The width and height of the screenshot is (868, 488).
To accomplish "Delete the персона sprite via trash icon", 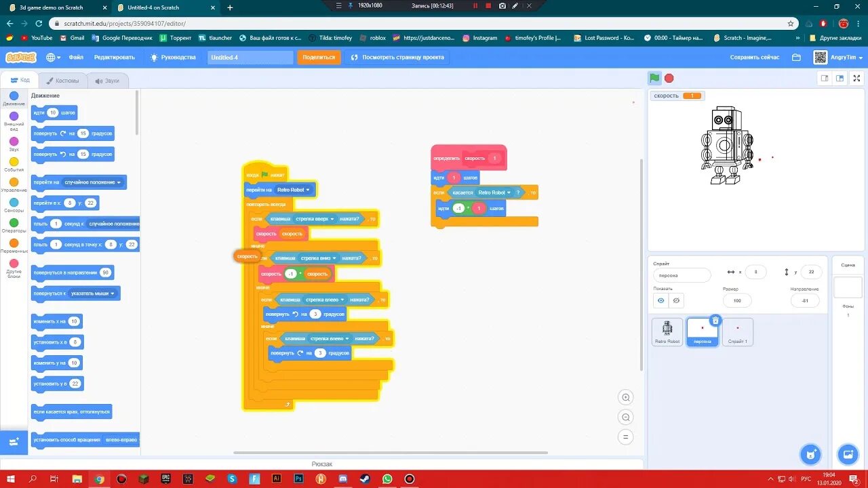I will click(715, 321).
